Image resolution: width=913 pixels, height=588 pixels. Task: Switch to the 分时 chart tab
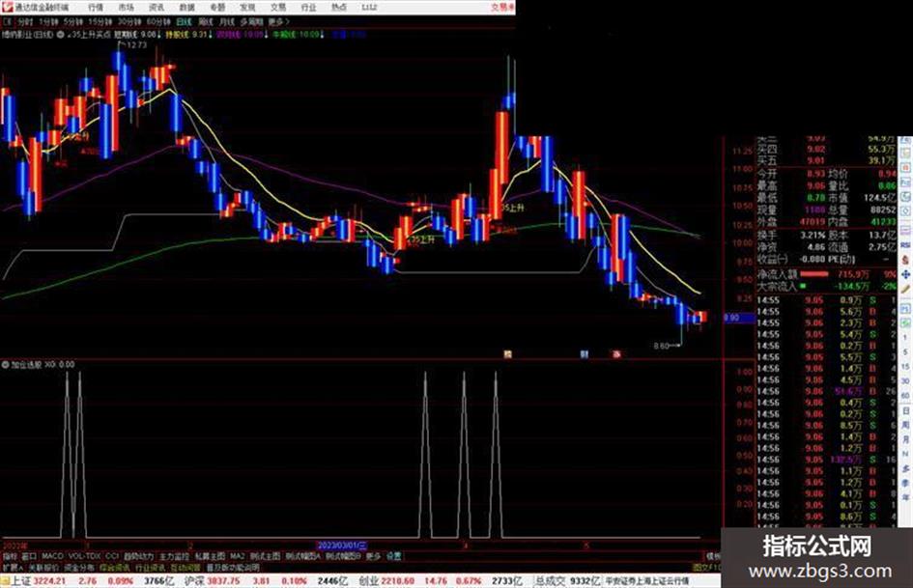(25, 22)
